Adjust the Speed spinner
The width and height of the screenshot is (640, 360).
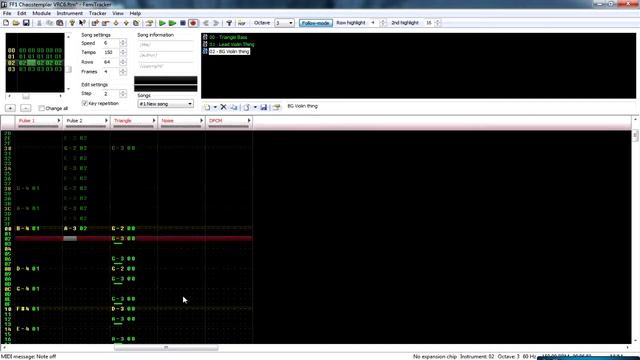123,43
